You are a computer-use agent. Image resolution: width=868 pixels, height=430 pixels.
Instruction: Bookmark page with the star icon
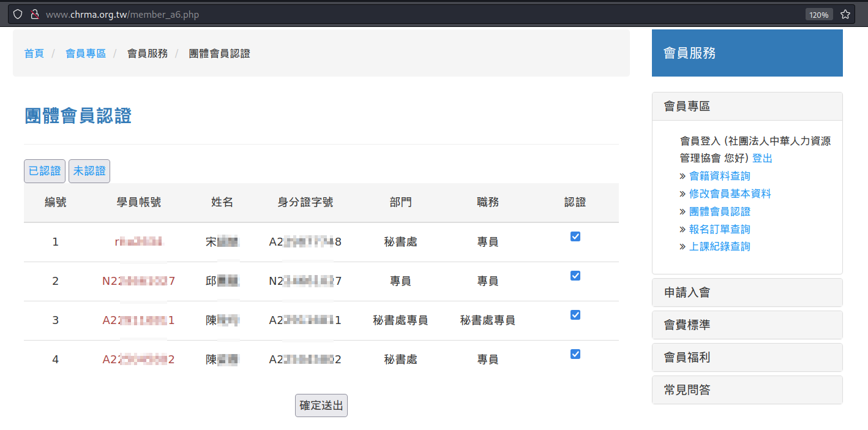click(845, 14)
